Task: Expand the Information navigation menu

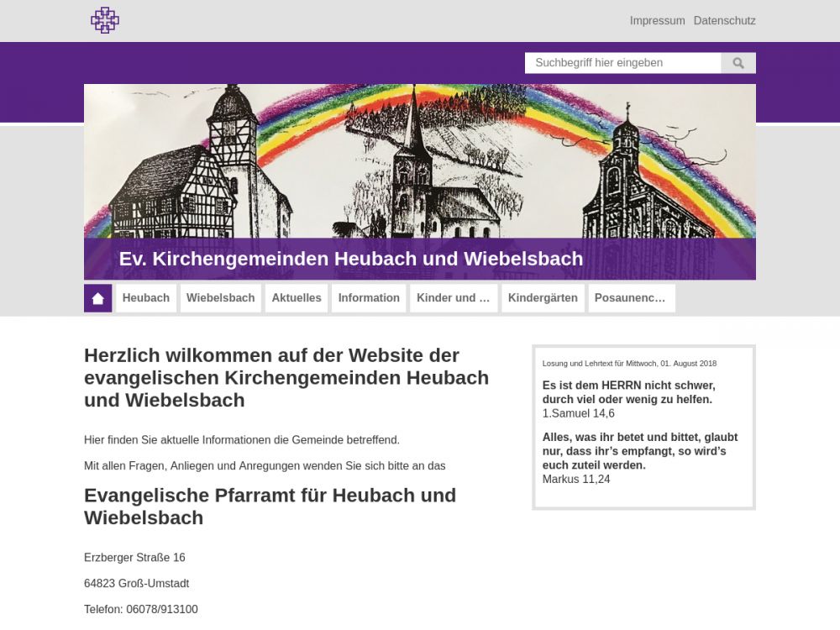Action: tap(369, 298)
